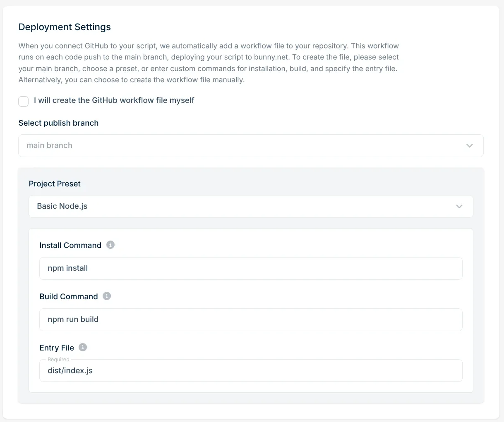Click the Entry File label
The width and height of the screenshot is (504, 422).
click(x=57, y=348)
